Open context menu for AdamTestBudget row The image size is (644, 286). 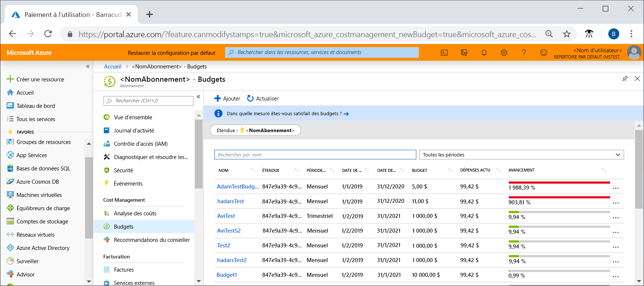point(616,188)
